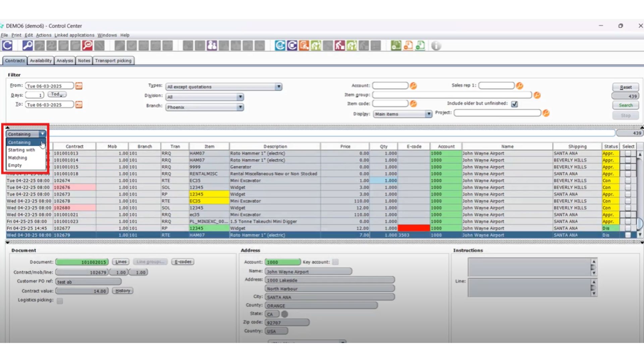The image size is (644, 362).
Task: Click the Lines button
Action: pyautogui.click(x=121, y=262)
